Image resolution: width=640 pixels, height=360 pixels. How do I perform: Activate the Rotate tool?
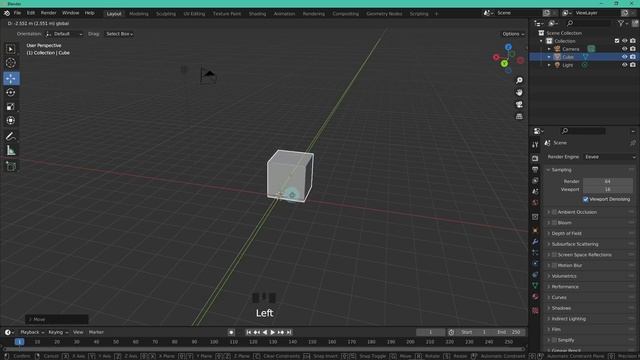[11, 93]
